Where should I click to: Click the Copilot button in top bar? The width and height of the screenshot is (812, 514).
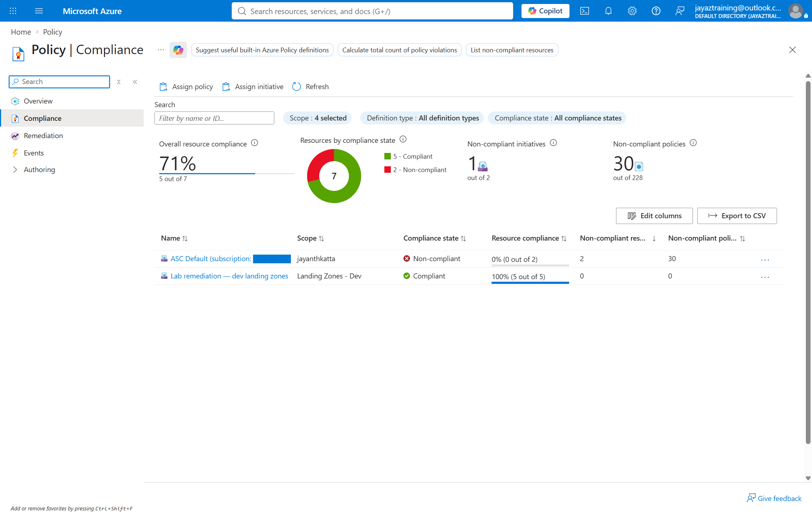point(545,11)
